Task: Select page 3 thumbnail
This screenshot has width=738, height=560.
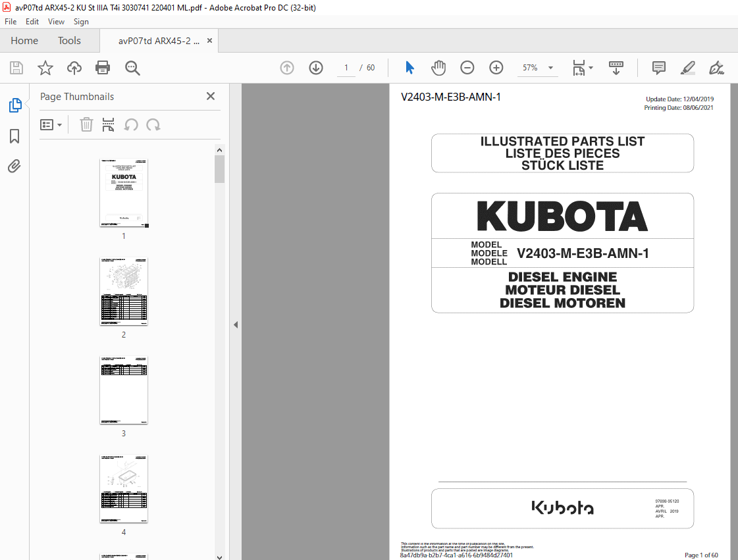Action: pos(124,390)
